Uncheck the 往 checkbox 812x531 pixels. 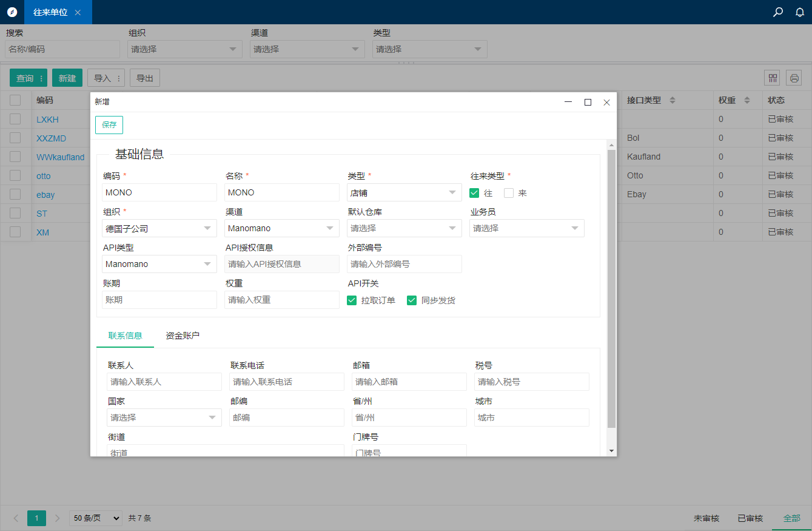(x=474, y=193)
